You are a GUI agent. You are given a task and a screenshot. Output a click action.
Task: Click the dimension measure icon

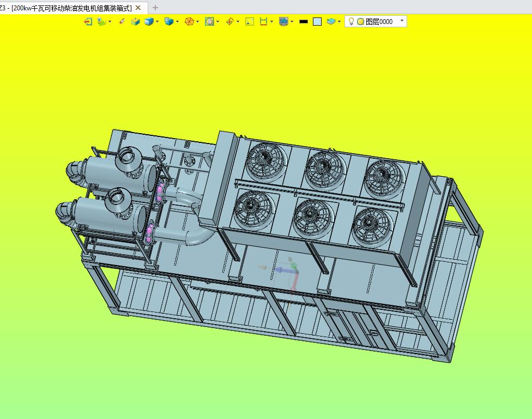[263, 22]
